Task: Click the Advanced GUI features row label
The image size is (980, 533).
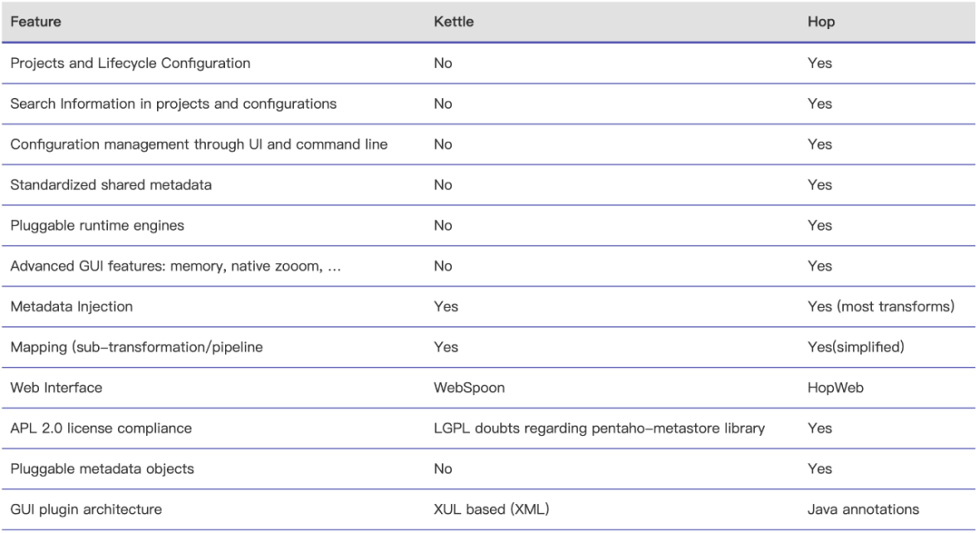Action: coord(174,266)
